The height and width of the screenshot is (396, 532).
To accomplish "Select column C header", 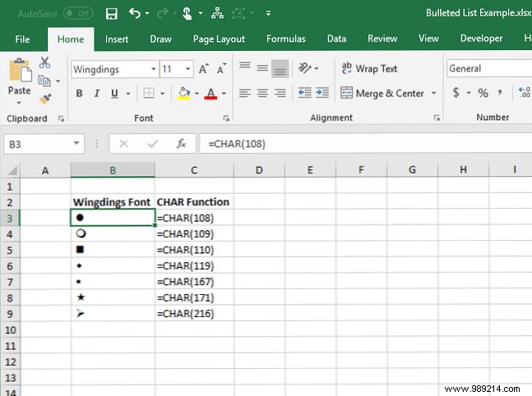I will pos(194,170).
